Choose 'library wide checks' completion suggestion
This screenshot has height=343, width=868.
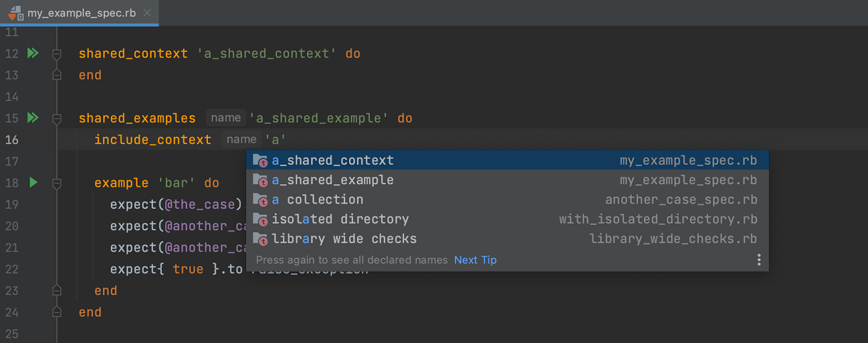pos(507,239)
